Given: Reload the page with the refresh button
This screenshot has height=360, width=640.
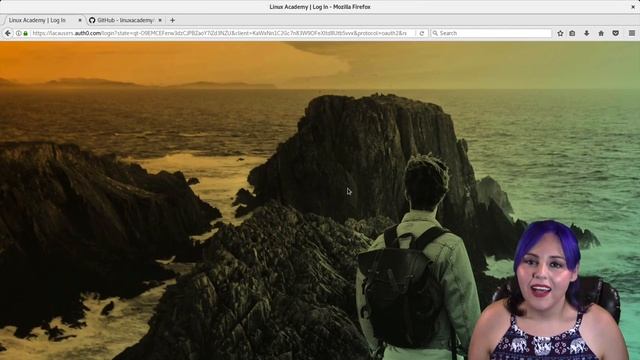Looking at the screenshot, I should 422,33.
